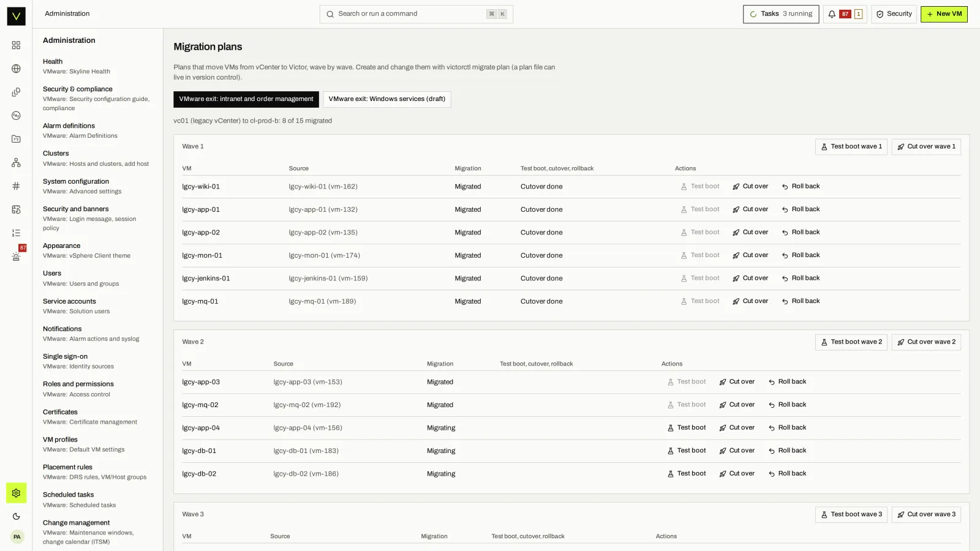
Task: Open Health in Administration menu
Action: pos(97,66)
